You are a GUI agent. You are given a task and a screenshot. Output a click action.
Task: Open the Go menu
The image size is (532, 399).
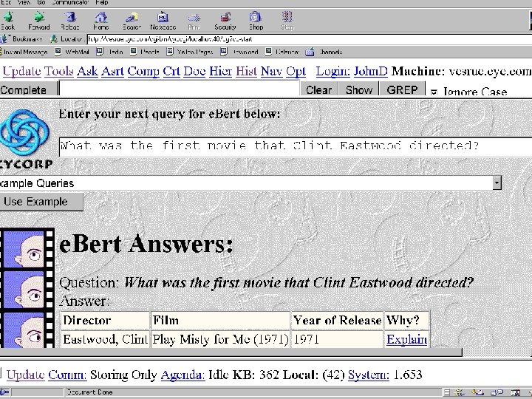(x=41, y=2)
